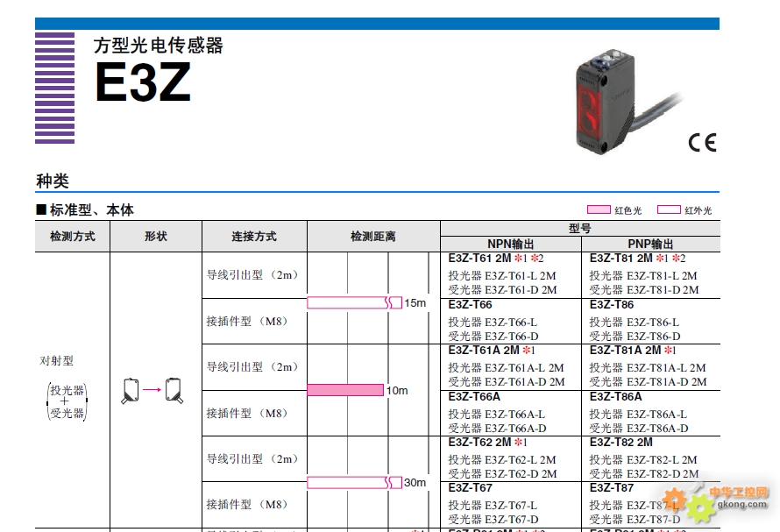Image resolution: width=780 pixels, height=532 pixels.
Task: Click the 种类 section heading
Action: pos(53,181)
